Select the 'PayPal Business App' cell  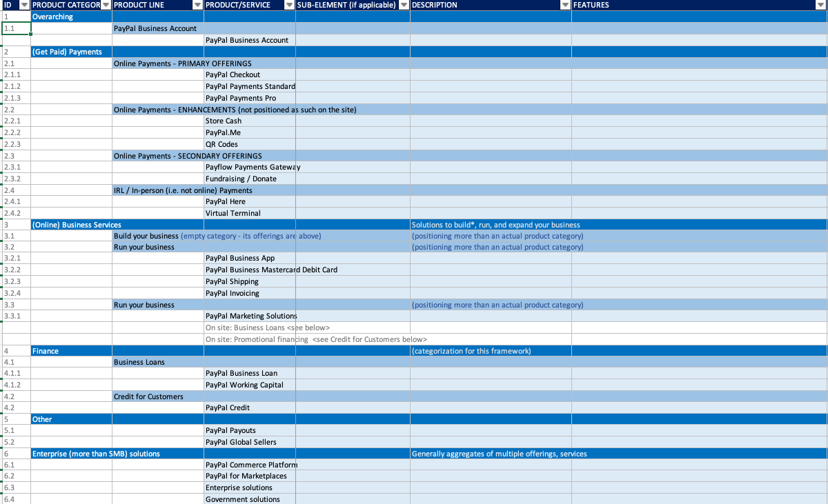[250, 258]
